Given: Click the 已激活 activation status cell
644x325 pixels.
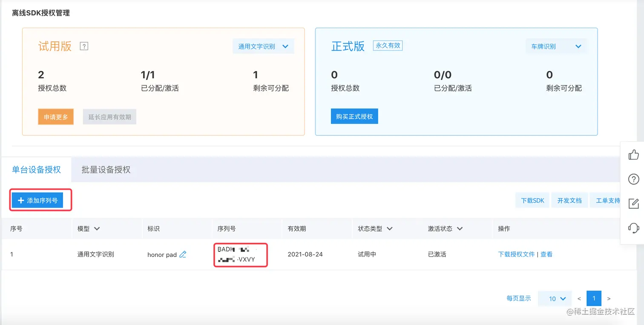Looking at the screenshot, I should 437,254.
